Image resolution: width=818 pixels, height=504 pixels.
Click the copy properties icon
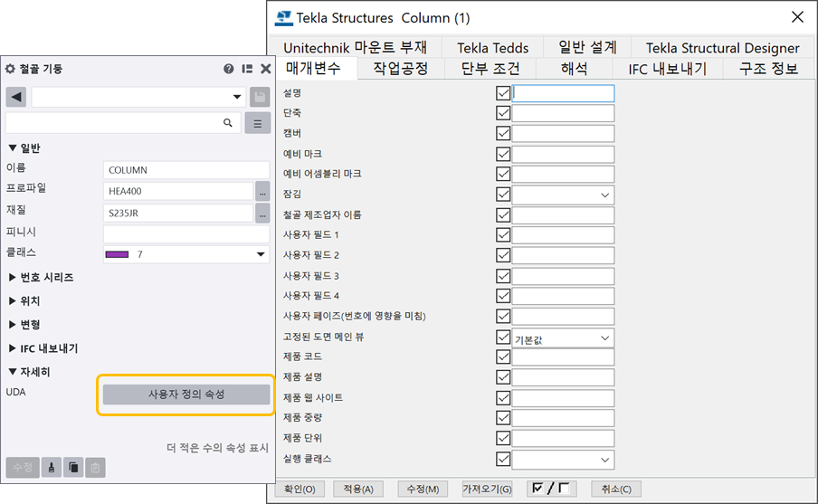(x=73, y=467)
